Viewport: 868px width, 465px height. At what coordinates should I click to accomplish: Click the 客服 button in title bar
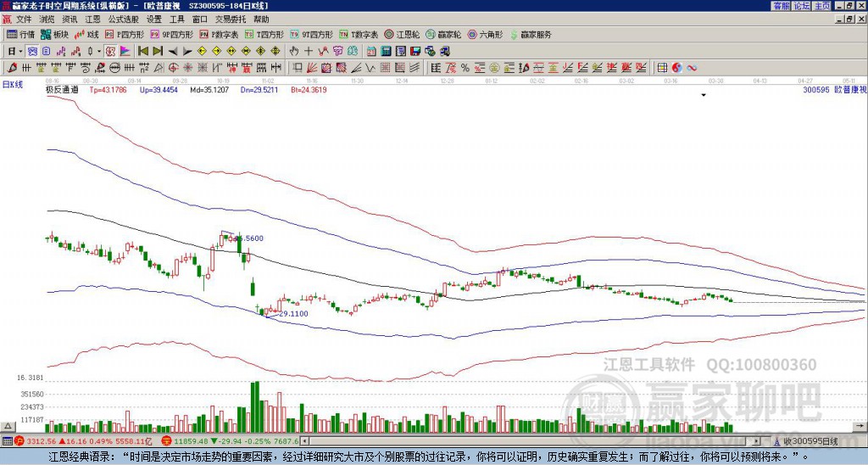[782, 6]
